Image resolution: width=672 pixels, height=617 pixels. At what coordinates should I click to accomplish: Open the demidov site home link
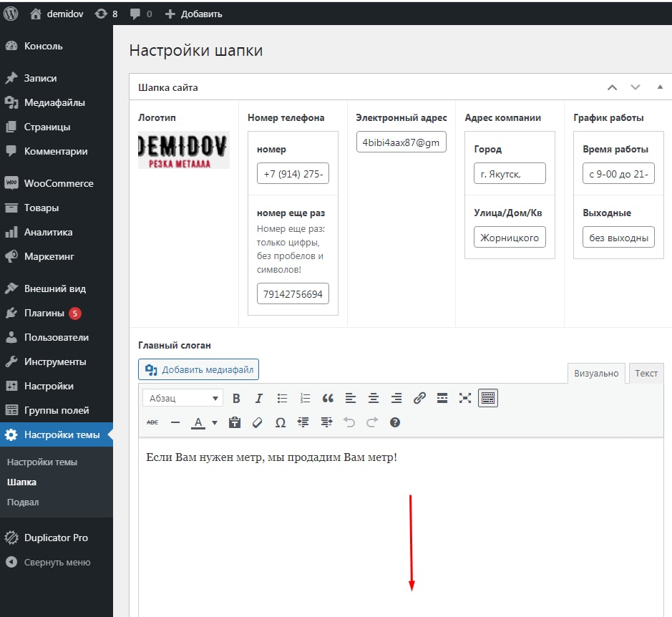pos(57,14)
